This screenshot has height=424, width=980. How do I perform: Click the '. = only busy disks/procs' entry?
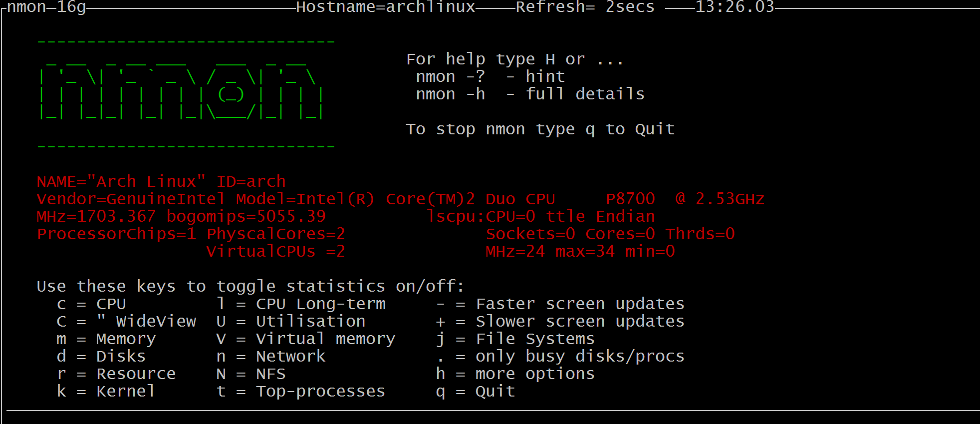click(560, 356)
